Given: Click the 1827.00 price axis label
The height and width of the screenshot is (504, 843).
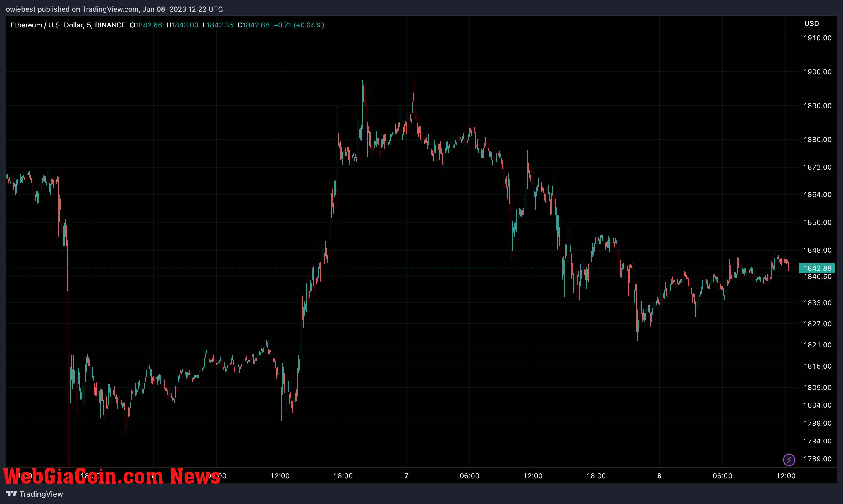Looking at the screenshot, I should [818, 324].
